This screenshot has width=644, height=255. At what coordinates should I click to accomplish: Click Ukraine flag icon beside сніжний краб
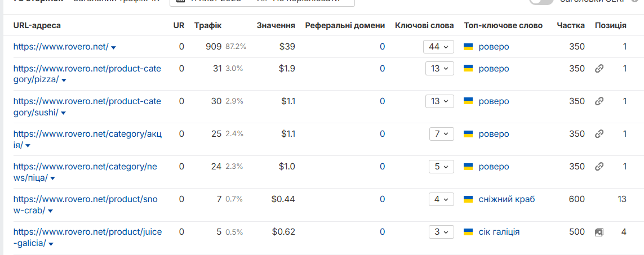point(468,200)
